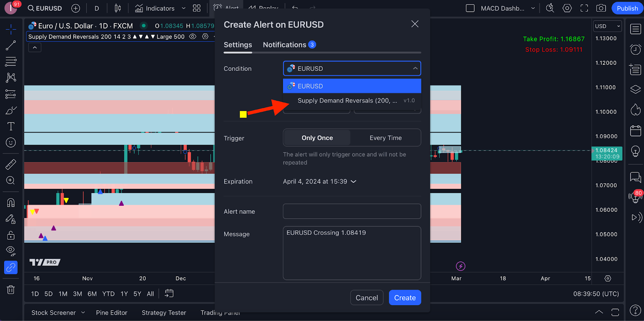This screenshot has width=644, height=321.
Task: Select the Text annotation tool
Action: 11,126
